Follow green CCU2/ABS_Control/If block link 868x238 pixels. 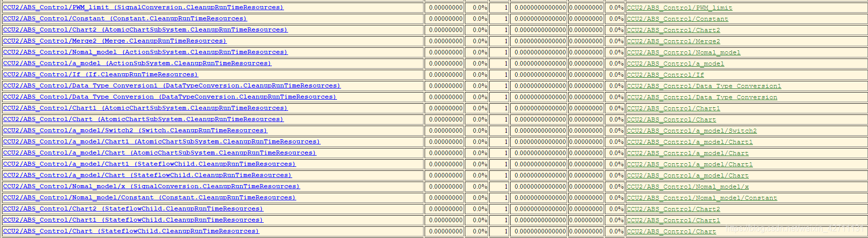point(665,75)
